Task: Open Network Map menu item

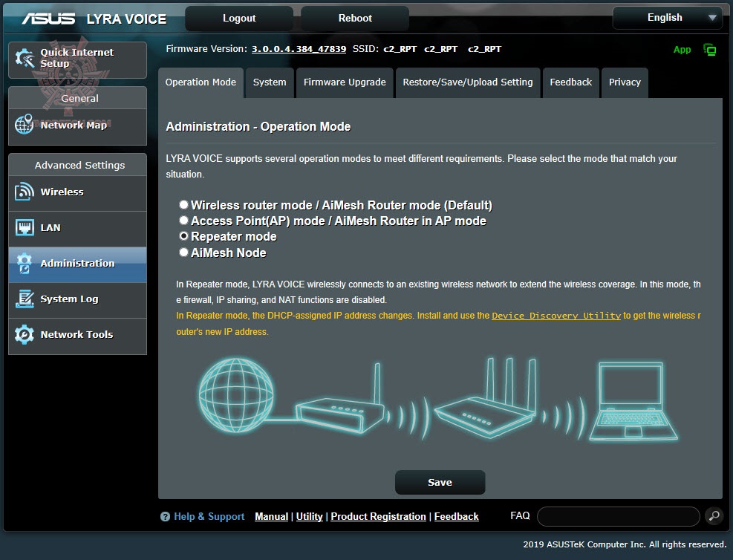Action: pyautogui.click(x=77, y=126)
